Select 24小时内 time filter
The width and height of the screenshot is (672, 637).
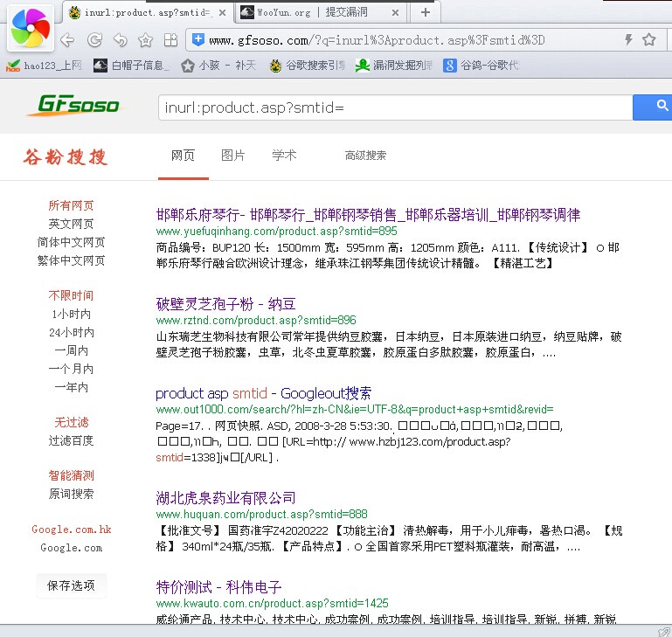(x=71, y=333)
